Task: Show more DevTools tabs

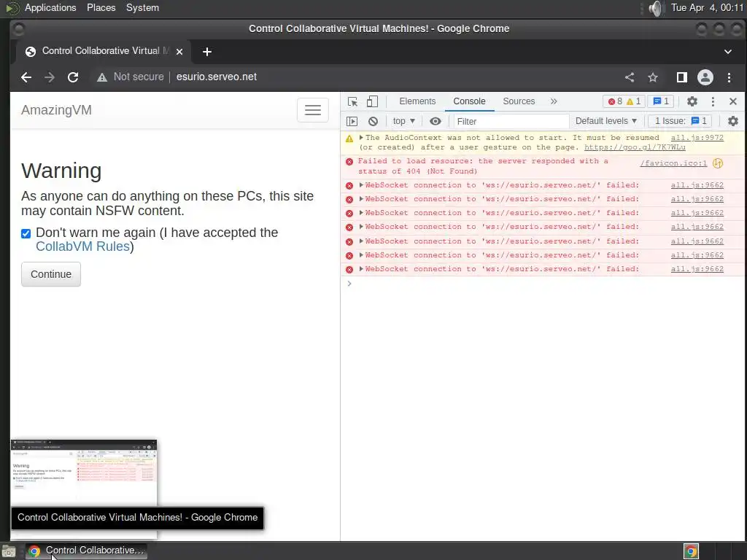Action: pyautogui.click(x=554, y=101)
